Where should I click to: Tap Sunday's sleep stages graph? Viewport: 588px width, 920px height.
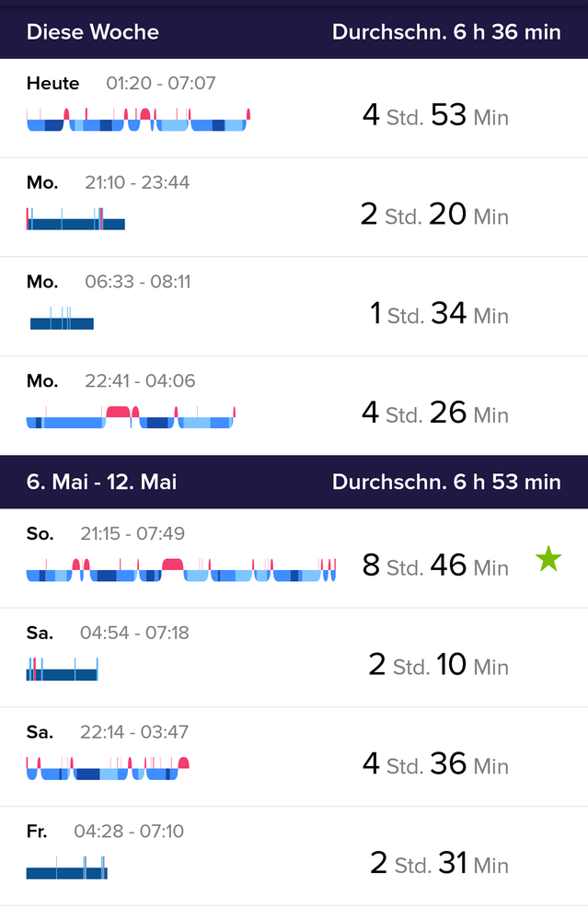click(x=181, y=571)
